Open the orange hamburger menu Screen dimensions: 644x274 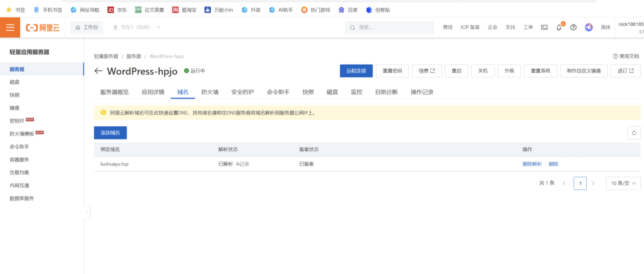tap(10, 27)
